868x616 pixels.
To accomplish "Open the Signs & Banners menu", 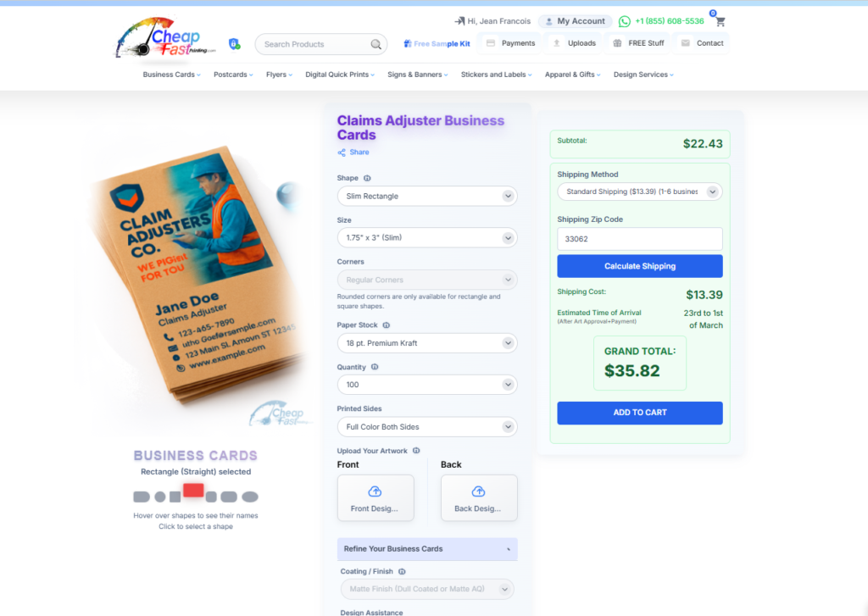I will tap(417, 75).
